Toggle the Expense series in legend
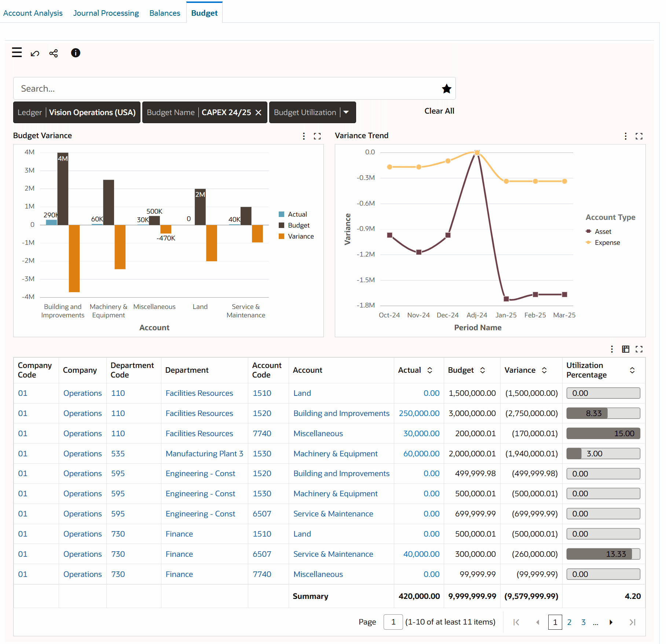The width and height of the screenshot is (666, 644). (x=603, y=243)
